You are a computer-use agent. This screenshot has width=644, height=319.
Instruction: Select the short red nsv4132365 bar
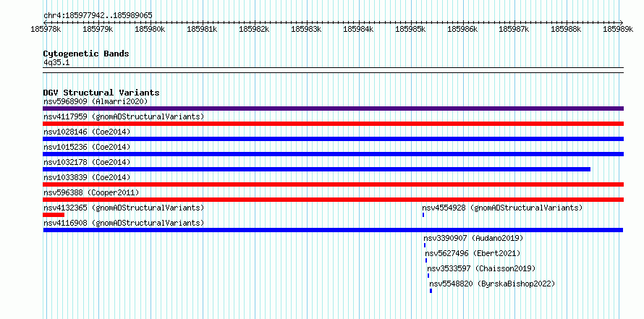(x=54, y=215)
